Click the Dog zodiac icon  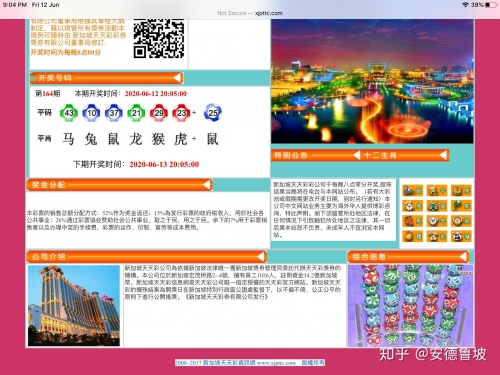tap(437, 236)
